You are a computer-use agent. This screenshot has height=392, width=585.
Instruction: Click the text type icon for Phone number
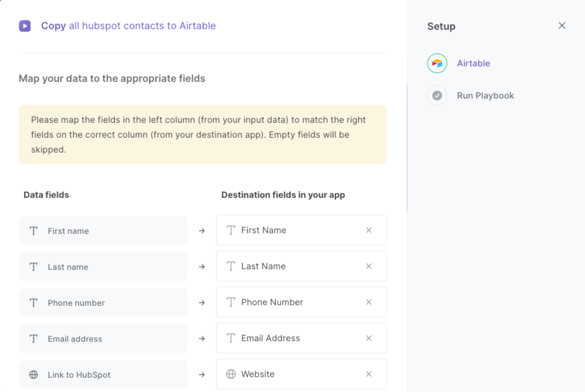coord(34,303)
